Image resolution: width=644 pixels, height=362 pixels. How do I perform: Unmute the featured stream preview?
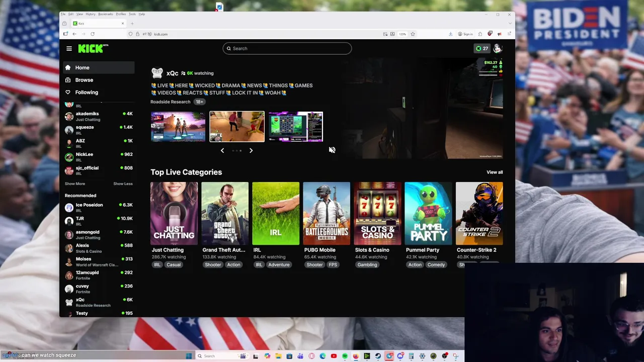coord(332,150)
